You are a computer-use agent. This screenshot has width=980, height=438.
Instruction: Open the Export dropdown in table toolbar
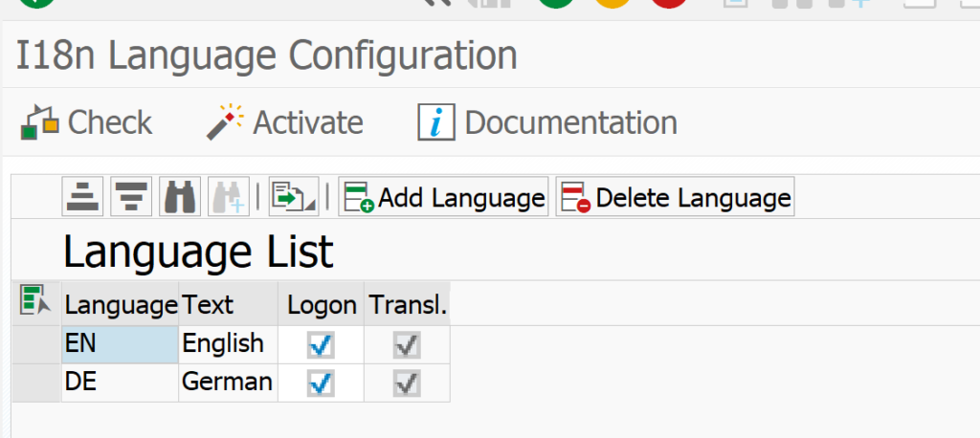tap(294, 197)
